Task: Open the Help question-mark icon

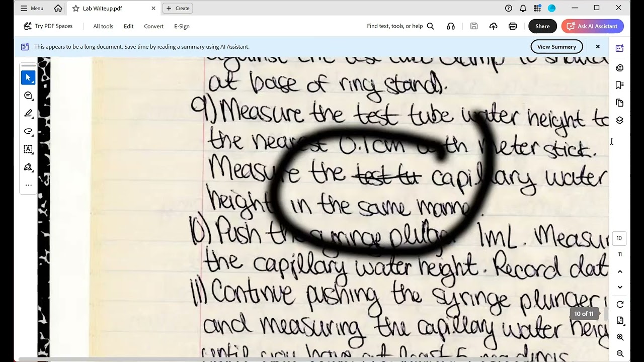Action: (509, 8)
